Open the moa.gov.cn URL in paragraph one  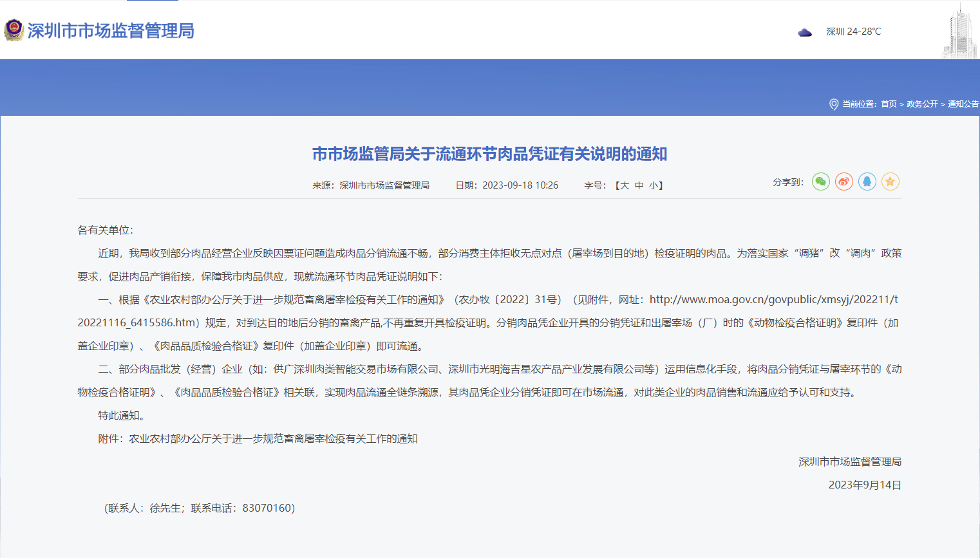[773, 300]
